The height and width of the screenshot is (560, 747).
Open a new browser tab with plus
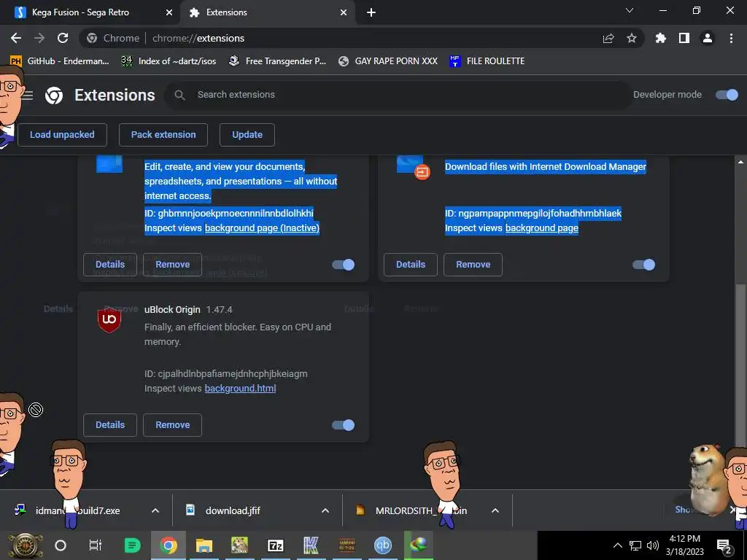[371, 12]
